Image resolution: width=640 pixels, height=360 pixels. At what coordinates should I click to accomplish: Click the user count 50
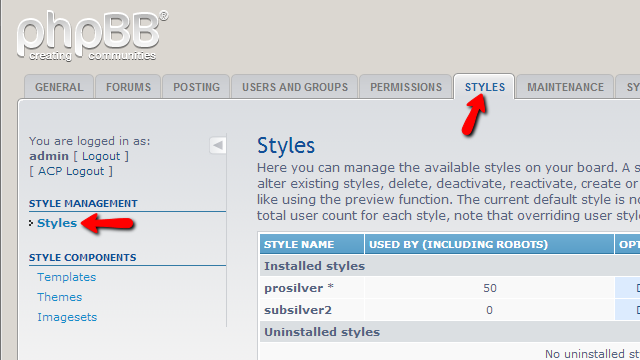[x=490, y=288]
